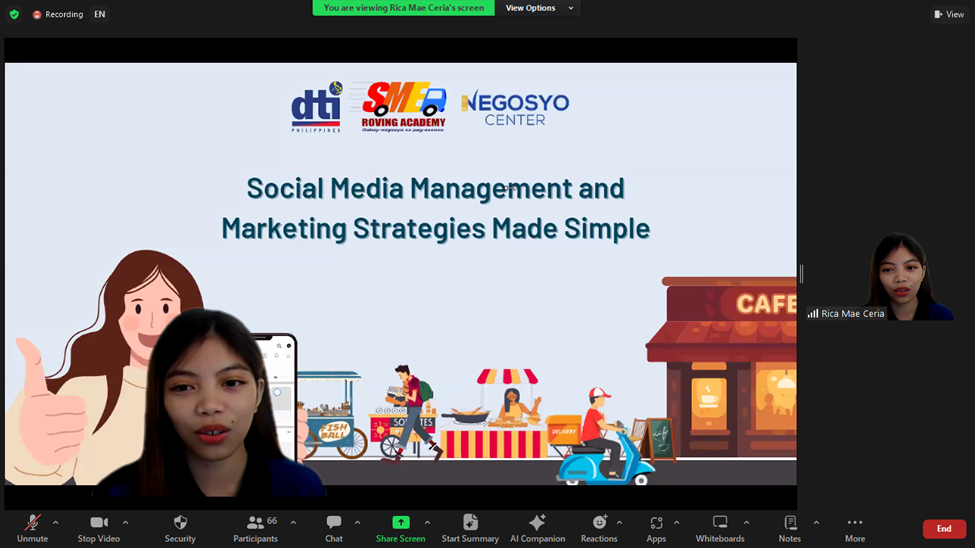The width and height of the screenshot is (975, 548).
Task: Expand audio options arrow beside Unmute
Action: [55, 522]
